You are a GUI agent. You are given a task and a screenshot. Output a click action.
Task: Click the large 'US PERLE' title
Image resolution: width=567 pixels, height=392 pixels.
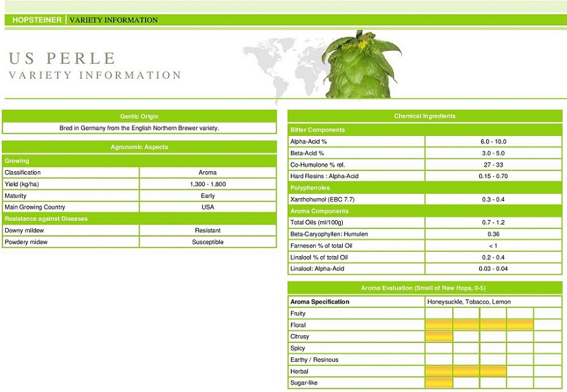[x=62, y=58]
